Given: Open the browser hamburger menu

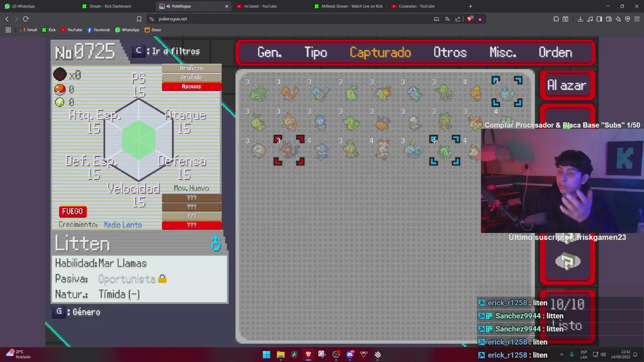Looking at the screenshot, I should (637, 19).
